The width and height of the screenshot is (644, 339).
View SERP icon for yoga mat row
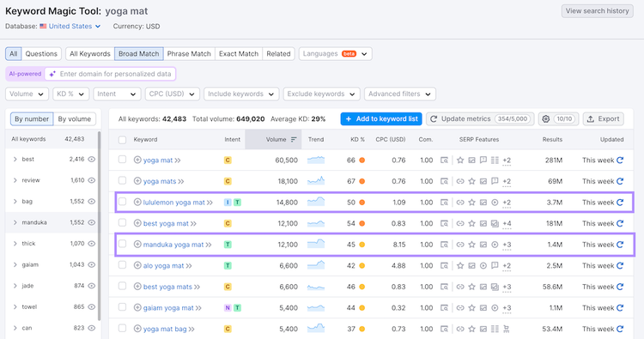point(444,160)
